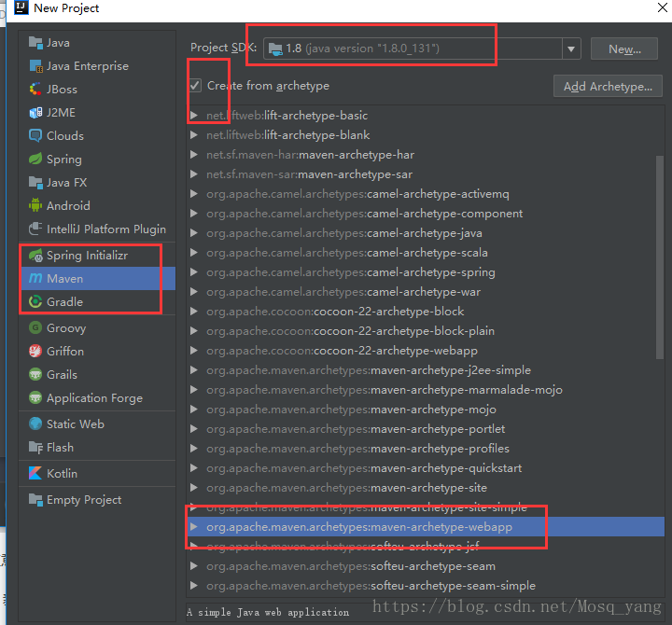
Task: Click the IntelliJ Platform Plugin icon
Action: [x=35, y=229]
